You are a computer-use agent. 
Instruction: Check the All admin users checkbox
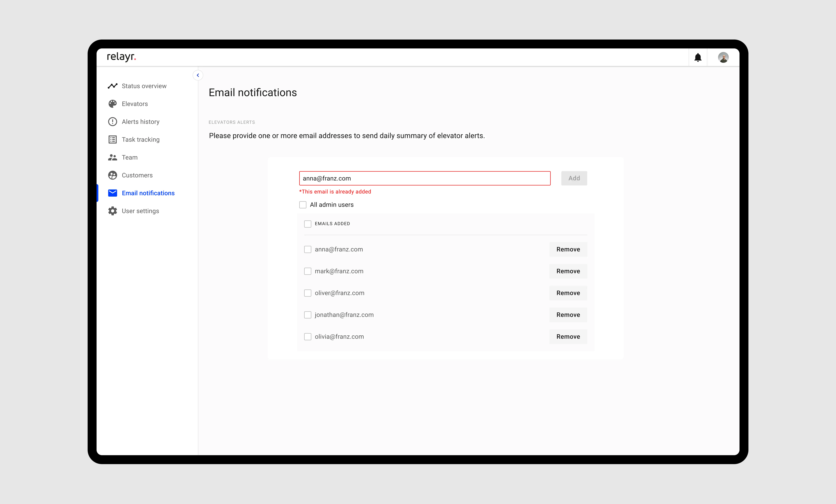pos(303,205)
